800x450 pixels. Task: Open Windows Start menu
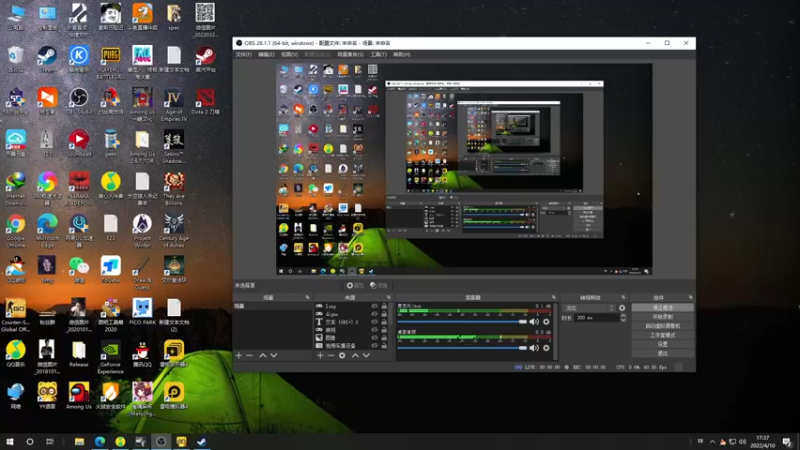(x=10, y=441)
